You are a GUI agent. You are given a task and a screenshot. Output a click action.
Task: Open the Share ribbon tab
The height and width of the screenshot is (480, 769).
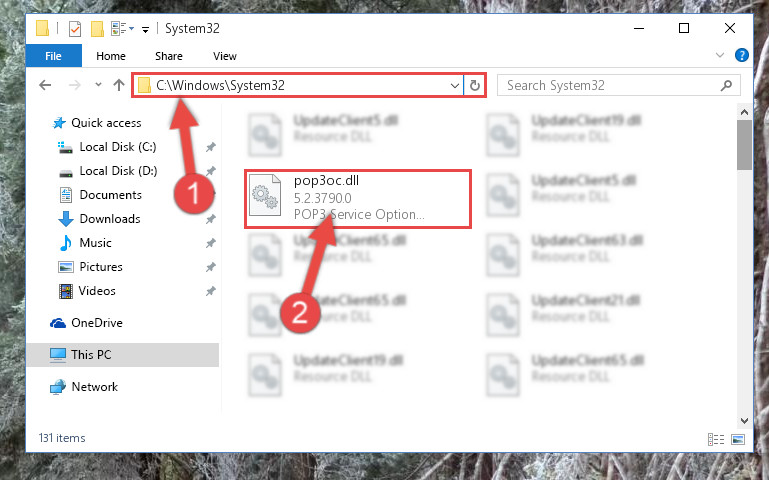(x=169, y=56)
